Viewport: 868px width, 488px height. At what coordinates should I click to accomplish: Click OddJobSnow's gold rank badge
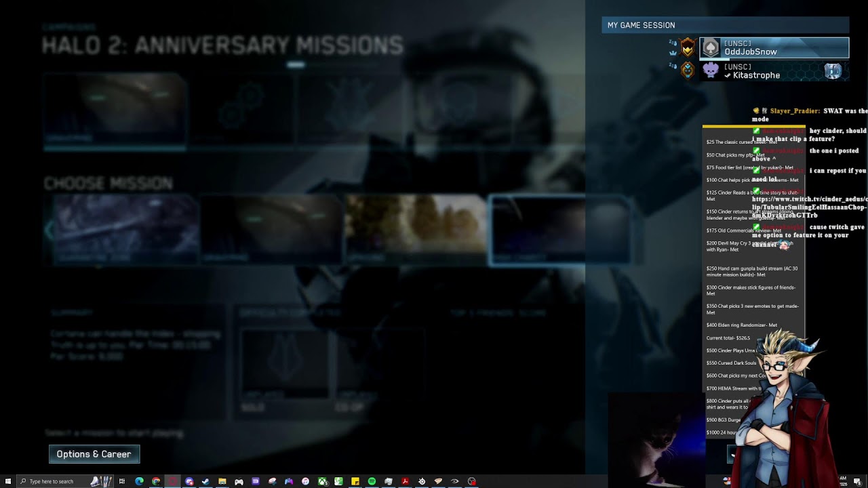688,47
